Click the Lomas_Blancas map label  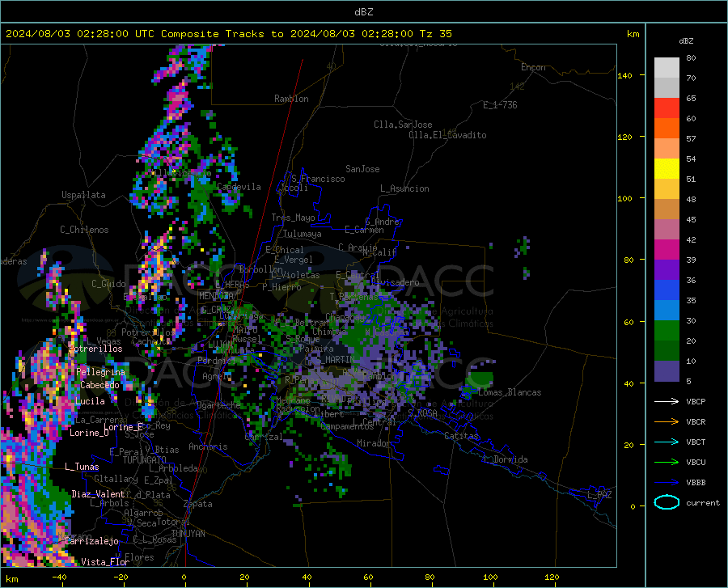click(x=510, y=392)
